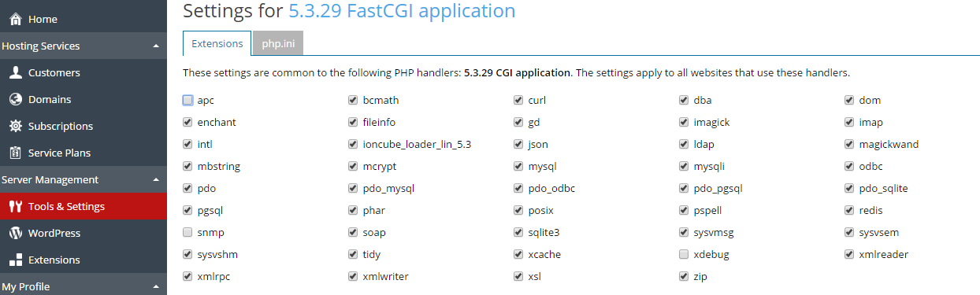
Task: Click the Domains globe icon
Action: tap(15, 99)
